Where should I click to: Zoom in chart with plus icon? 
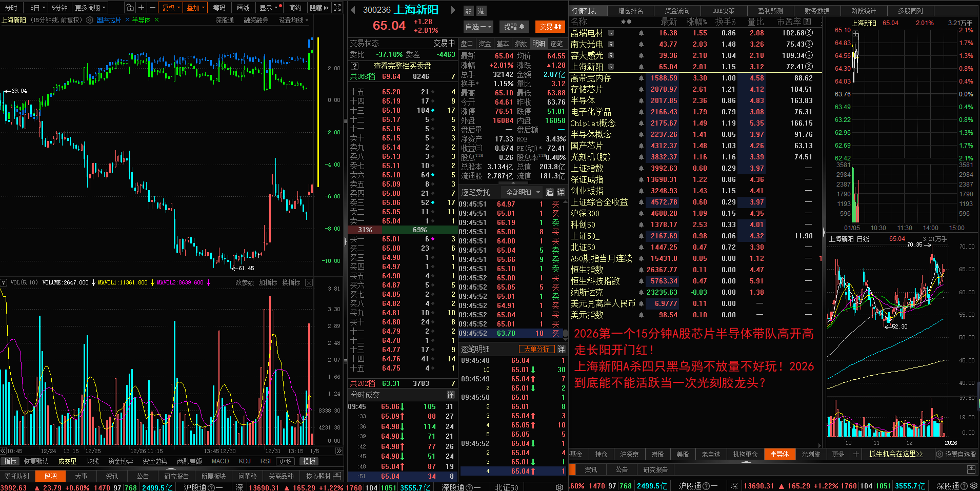(x=141, y=8)
